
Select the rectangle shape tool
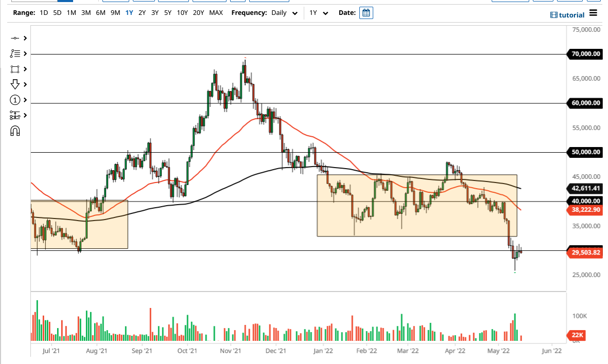14,69
